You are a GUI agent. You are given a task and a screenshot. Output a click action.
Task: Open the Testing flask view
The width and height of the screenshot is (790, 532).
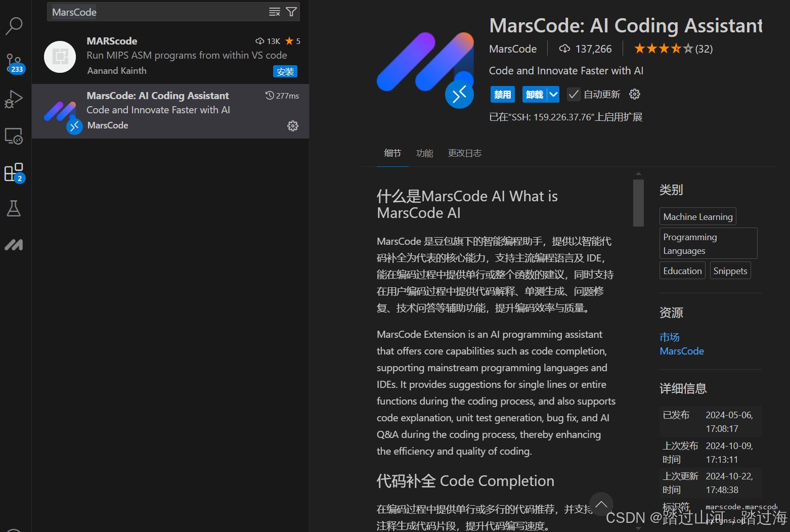tap(14, 208)
